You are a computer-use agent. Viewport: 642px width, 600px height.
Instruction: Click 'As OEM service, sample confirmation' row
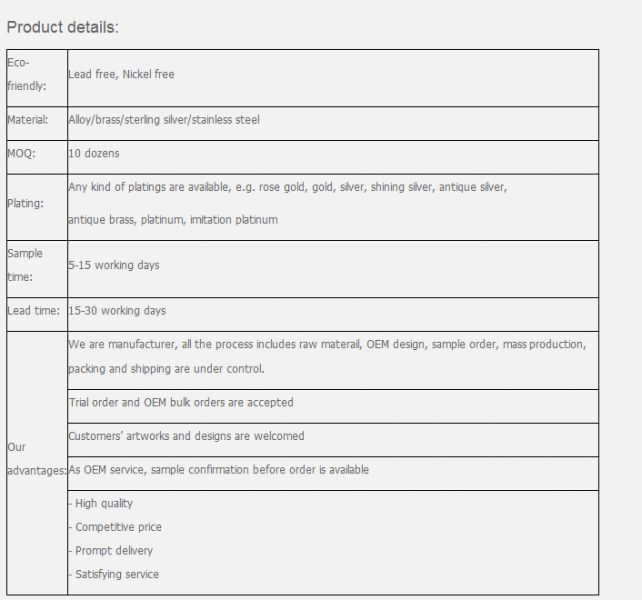point(218,470)
